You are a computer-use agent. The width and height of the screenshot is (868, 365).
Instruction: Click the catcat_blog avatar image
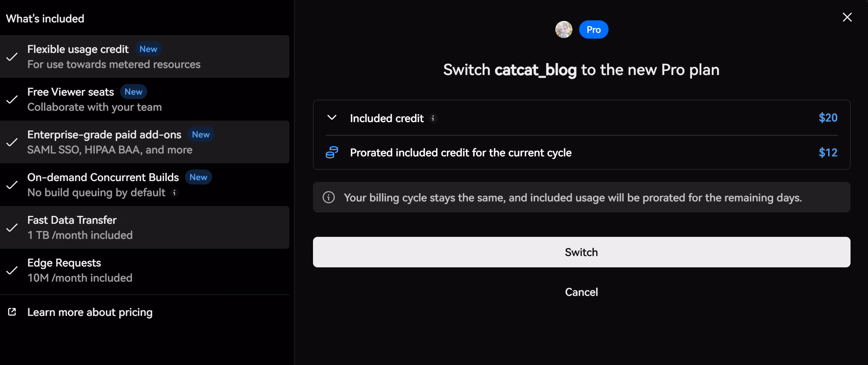pos(563,30)
